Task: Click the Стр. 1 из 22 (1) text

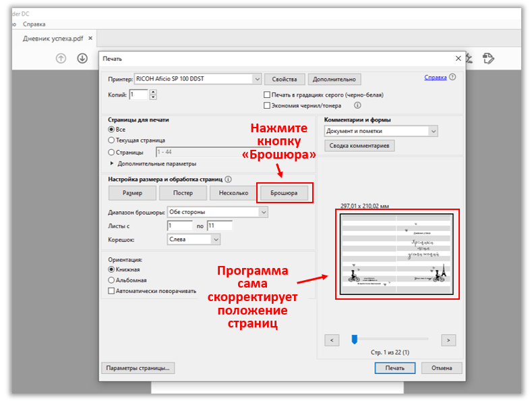Action: [390, 352]
